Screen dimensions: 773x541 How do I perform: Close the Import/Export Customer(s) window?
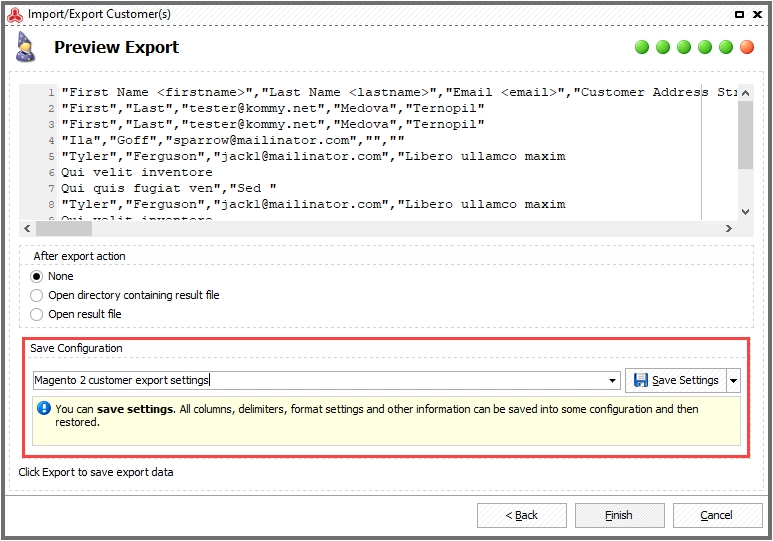(757, 14)
